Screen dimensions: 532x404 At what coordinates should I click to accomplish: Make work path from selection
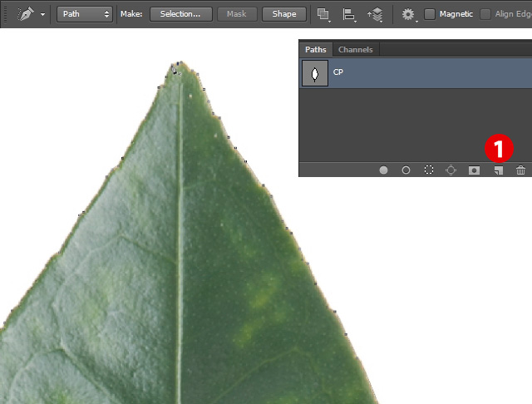[x=451, y=170]
